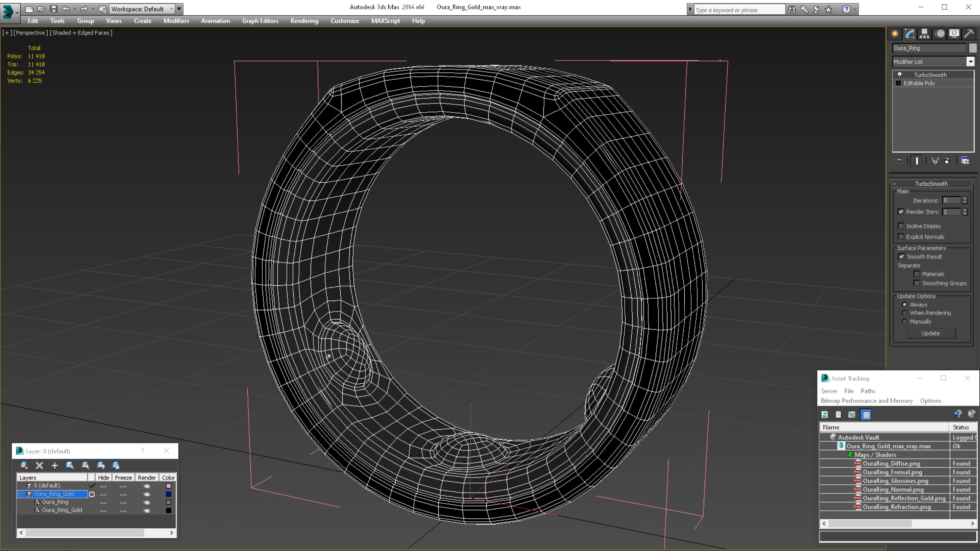
Task: Switch to the Modify command panel tab
Action: [x=909, y=34]
